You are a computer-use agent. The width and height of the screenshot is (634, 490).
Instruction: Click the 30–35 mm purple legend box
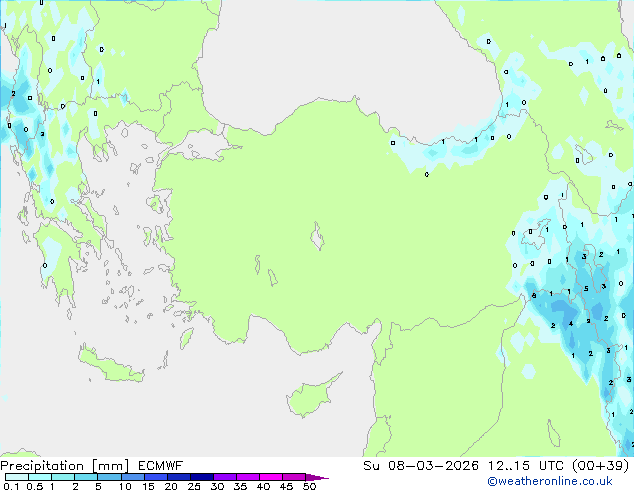tap(225, 477)
